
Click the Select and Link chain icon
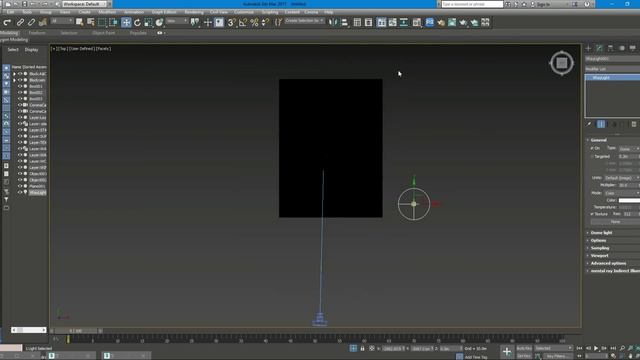point(20,22)
